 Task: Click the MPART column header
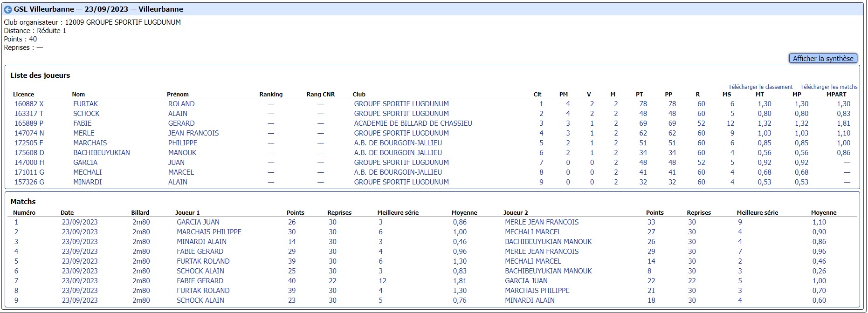click(x=836, y=95)
